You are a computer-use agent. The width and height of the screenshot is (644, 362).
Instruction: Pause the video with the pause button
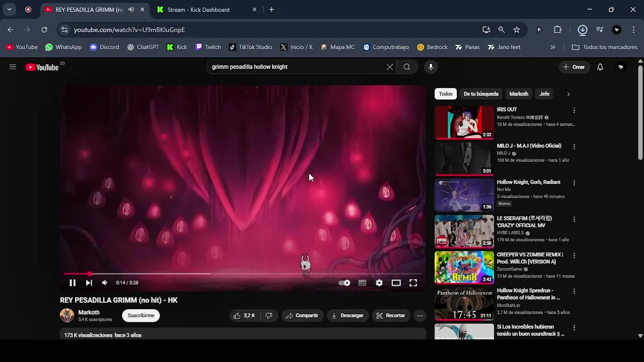coord(72,283)
